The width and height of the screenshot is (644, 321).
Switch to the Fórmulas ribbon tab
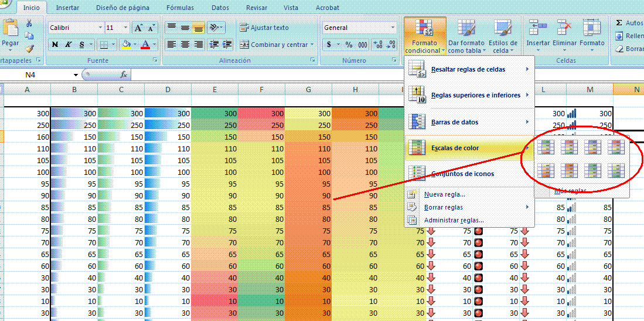(x=180, y=8)
